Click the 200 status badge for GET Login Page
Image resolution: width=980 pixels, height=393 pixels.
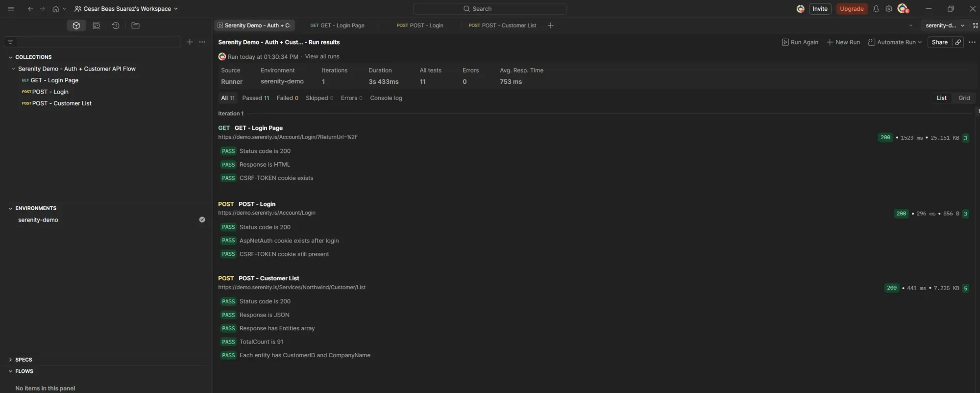[885, 138]
